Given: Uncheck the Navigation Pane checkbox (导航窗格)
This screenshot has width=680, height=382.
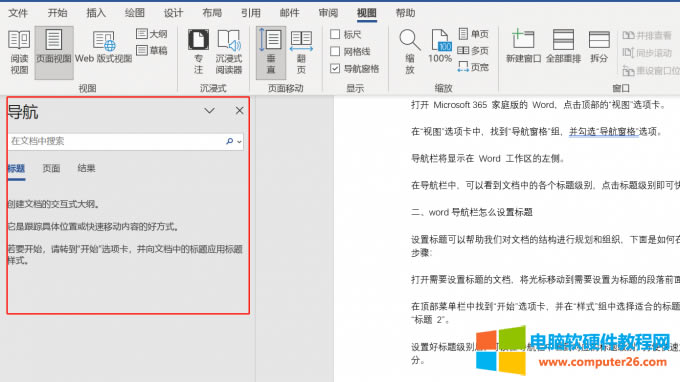Looking at the screenshot, I should tap(335, 68).
